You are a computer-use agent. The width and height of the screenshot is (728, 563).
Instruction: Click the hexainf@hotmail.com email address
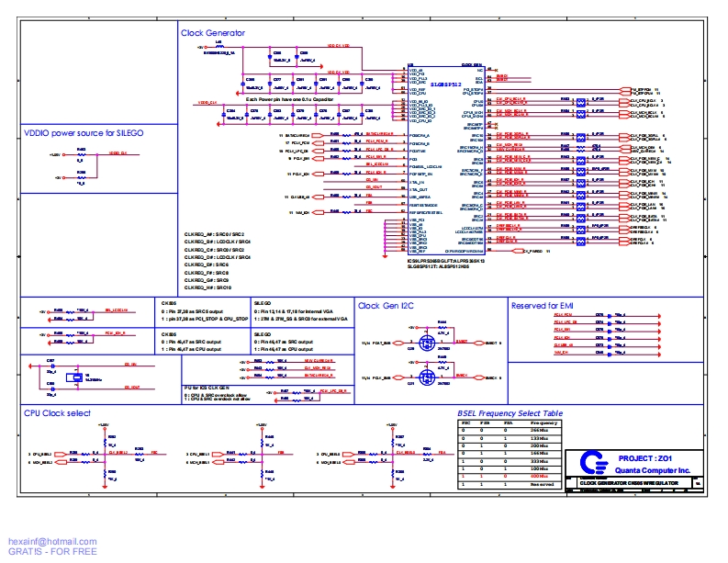coord(52,542)
